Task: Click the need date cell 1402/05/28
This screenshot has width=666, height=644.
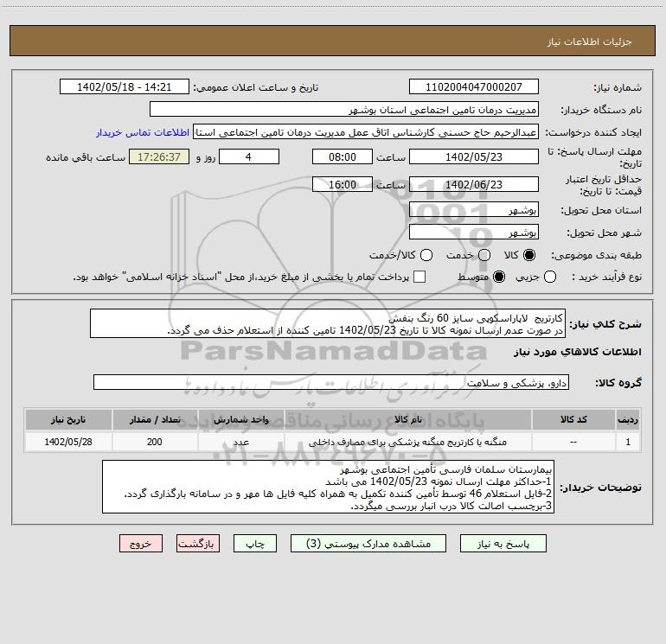Action: 68,442
